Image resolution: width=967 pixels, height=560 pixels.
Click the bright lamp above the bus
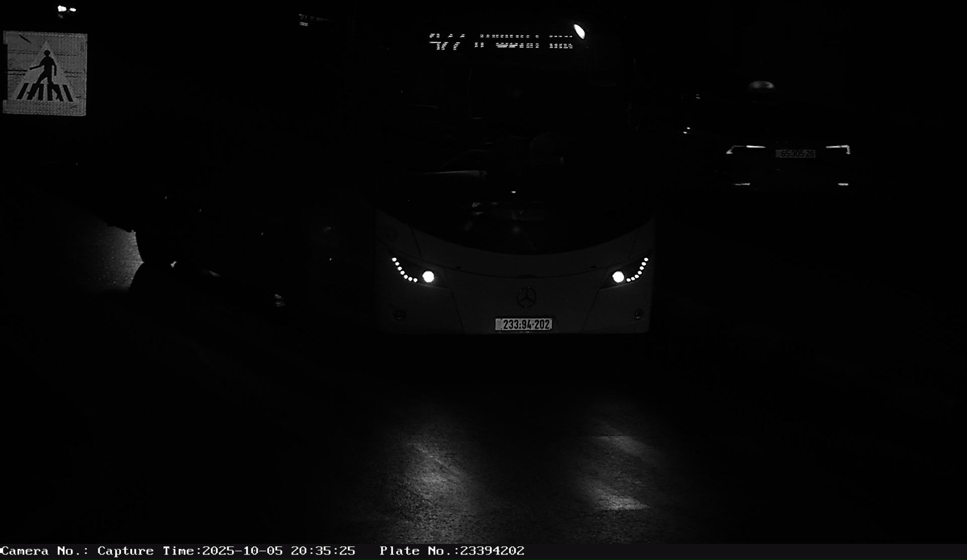coord(580,31)
